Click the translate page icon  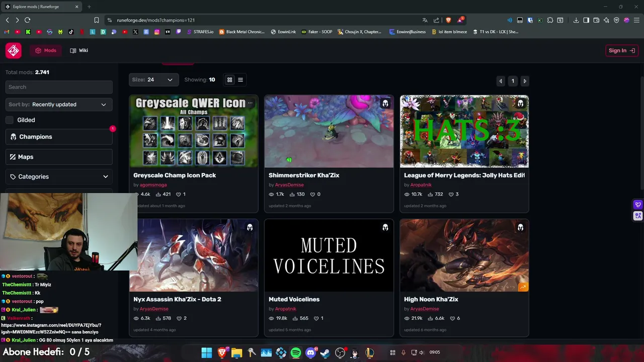click(x=425, y=20)
